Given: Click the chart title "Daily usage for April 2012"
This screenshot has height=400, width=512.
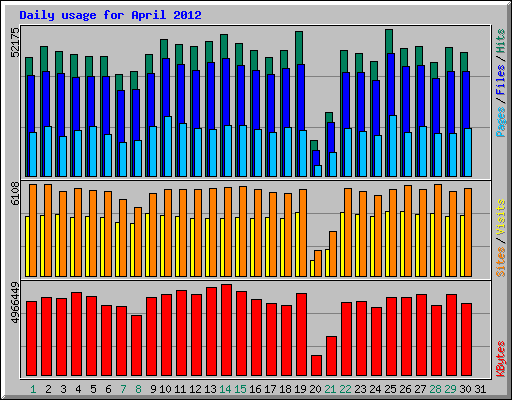Looking at the screenshot, I should pos(110,15).
